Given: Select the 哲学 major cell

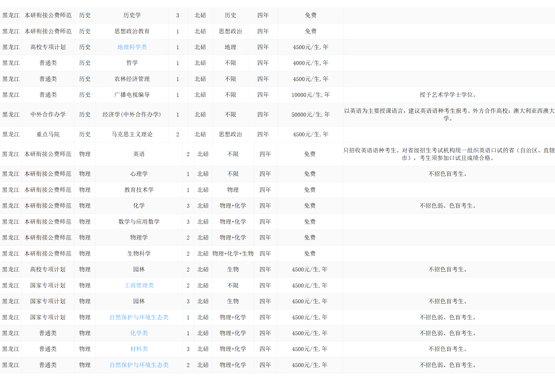Looking at the screenshot, I should point(132,63).
